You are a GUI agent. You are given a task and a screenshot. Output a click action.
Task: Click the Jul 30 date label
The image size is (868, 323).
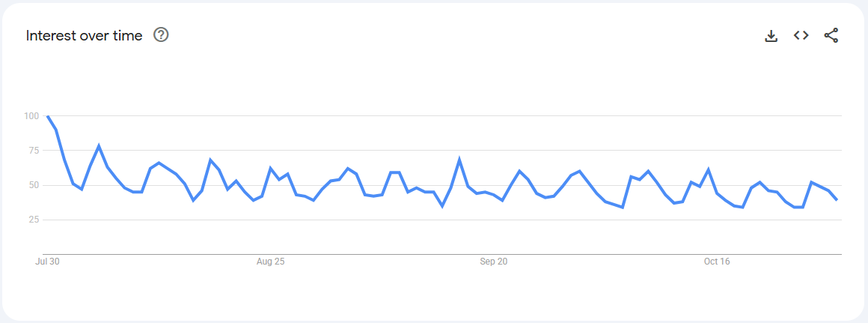point(47,262)
